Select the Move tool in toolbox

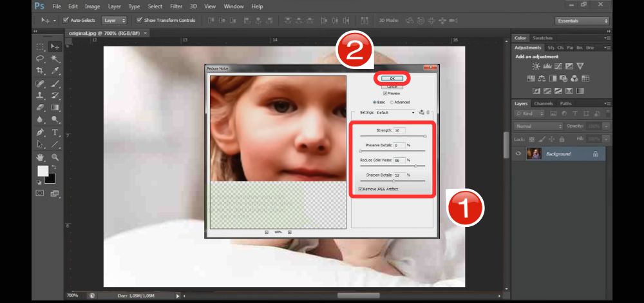(x=55, y=46)
